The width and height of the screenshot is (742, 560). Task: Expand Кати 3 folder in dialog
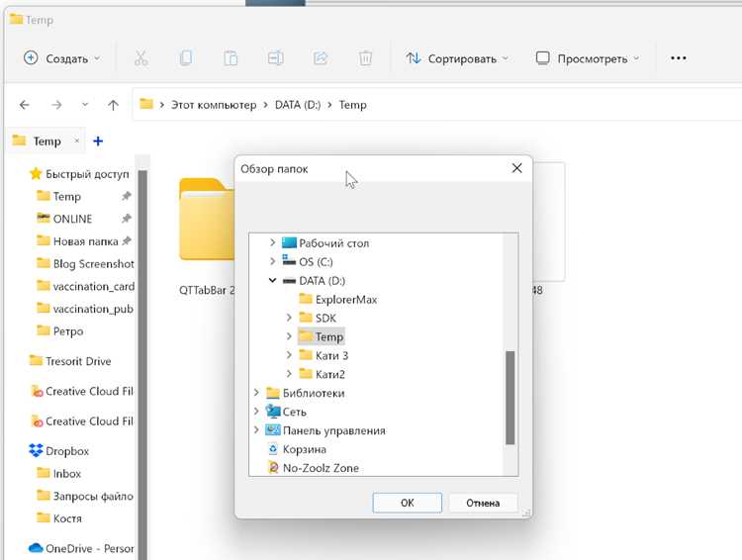(x=289, y=355)
